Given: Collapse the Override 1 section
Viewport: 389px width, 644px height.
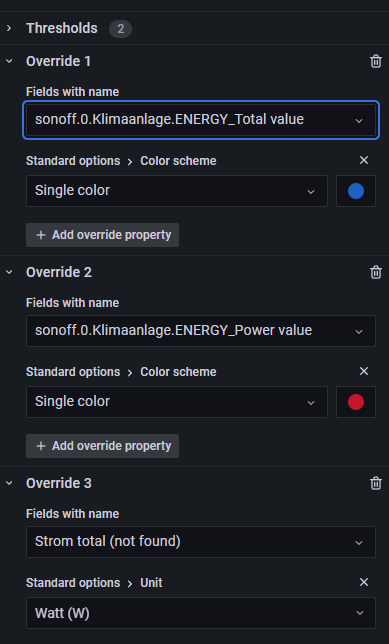Looking at the screenshot, I should 9,61.
